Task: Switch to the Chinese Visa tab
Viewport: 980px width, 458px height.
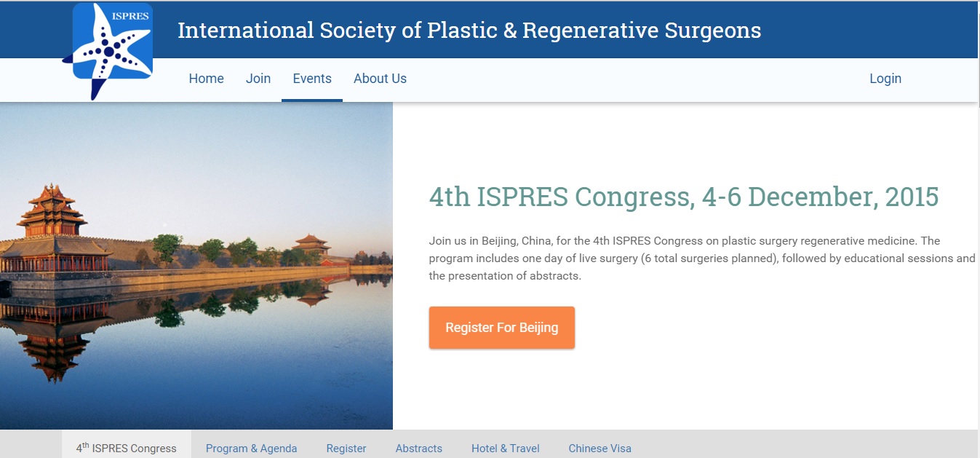Action: [x=599, y=449]
